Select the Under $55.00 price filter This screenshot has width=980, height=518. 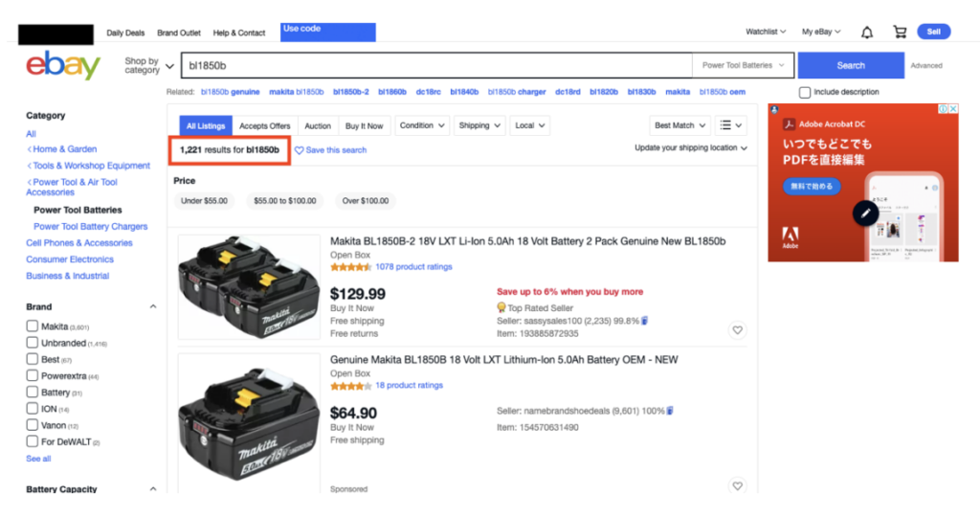tap(204, 201)
